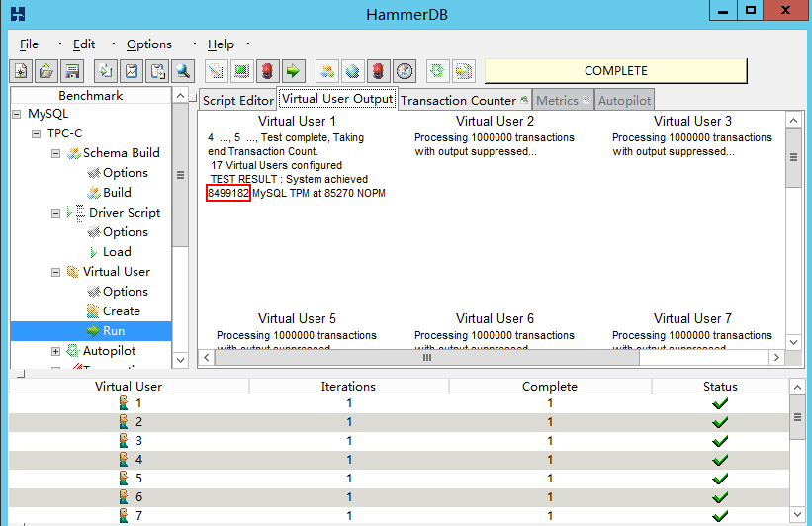Click the open folder toolbar icon
This screenshot has width=812, height=526.
[45, 71]
